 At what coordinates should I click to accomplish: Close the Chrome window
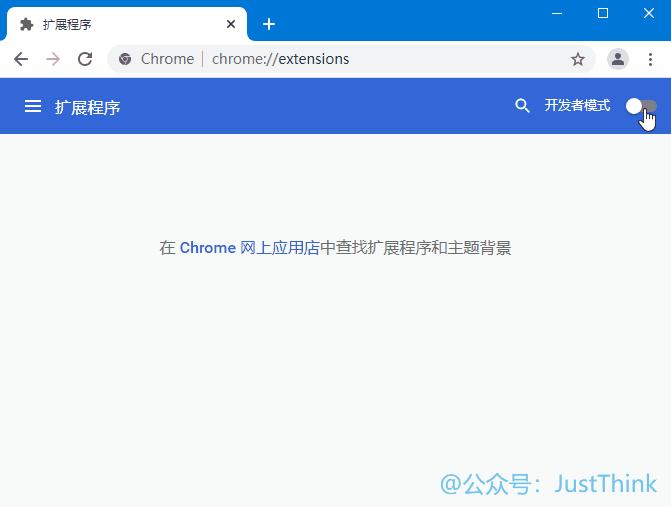click(649, 13)
